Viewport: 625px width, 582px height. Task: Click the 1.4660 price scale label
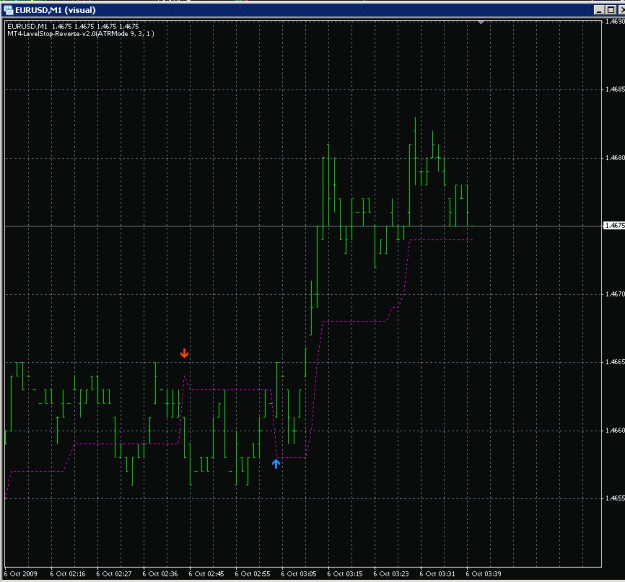tap(615, 431)
